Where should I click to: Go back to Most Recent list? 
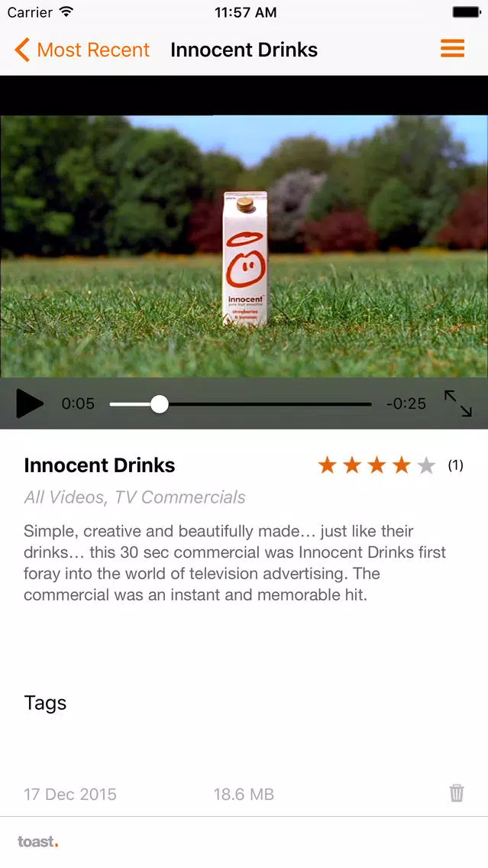[x=93, y=50]
